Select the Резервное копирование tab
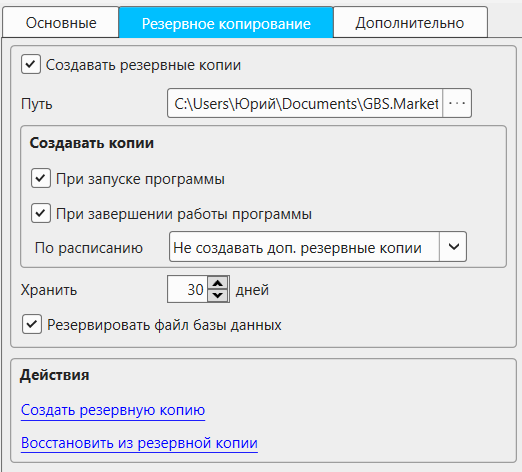522x472 pixels. click(x=226, y=23)
